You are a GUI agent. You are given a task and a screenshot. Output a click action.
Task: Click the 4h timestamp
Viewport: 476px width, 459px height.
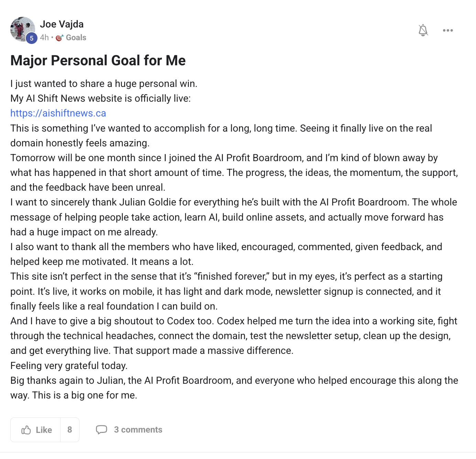[x=44, y=37]
